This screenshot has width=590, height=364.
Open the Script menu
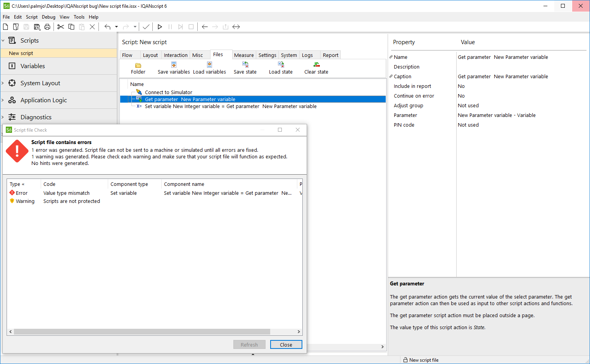tap(32, 17)
